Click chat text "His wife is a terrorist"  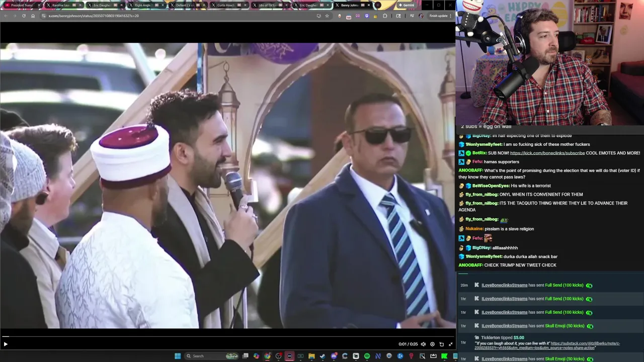click(x=531, y=186)
